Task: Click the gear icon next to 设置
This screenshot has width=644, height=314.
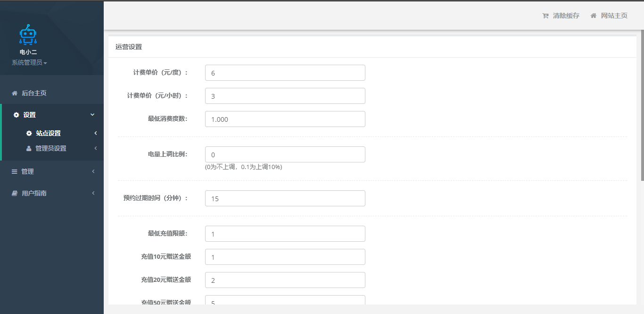Action: coord(17,115)
